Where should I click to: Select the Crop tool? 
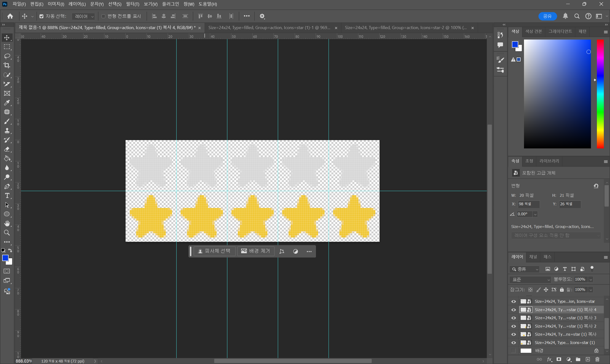tap(7, 66)
